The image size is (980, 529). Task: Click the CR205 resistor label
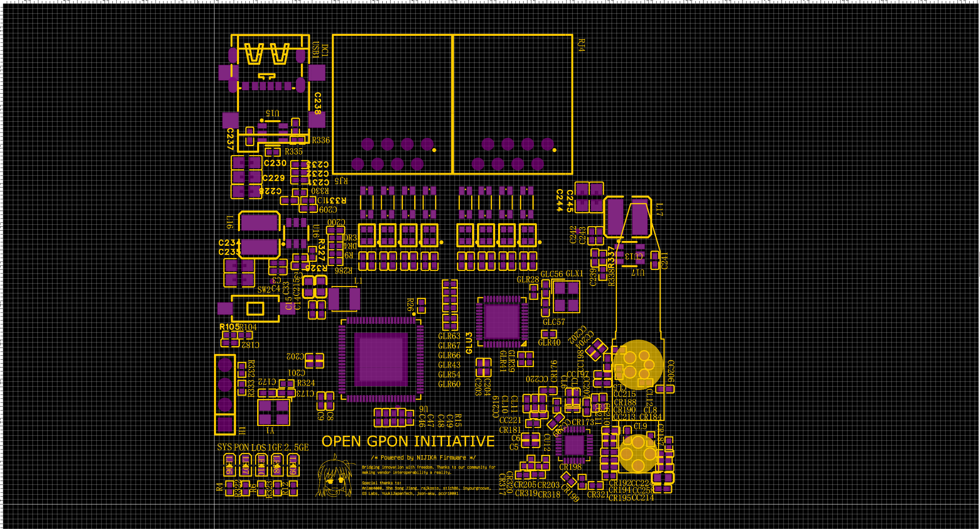coord(525,485)
